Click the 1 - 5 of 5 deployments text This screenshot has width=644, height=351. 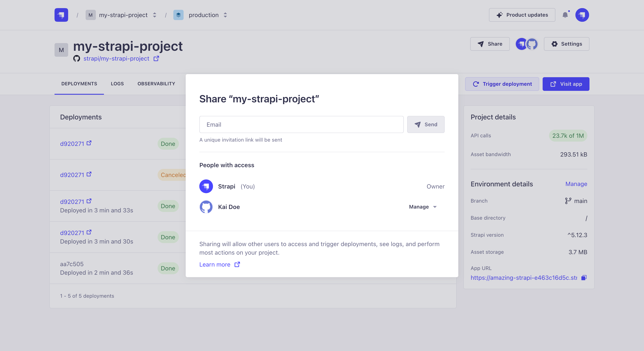click(x=87, y=296)
